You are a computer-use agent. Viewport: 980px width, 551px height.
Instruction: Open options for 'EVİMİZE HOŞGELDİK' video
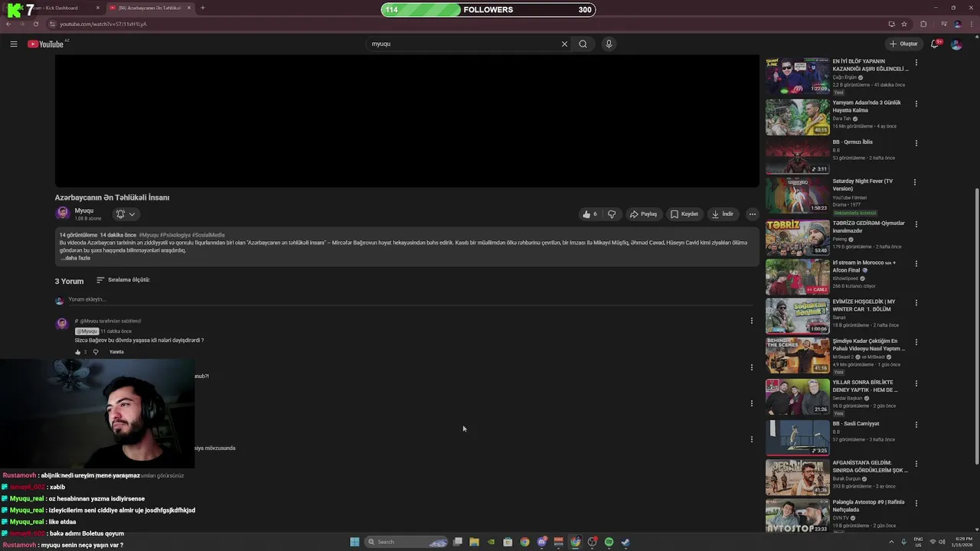916,303
